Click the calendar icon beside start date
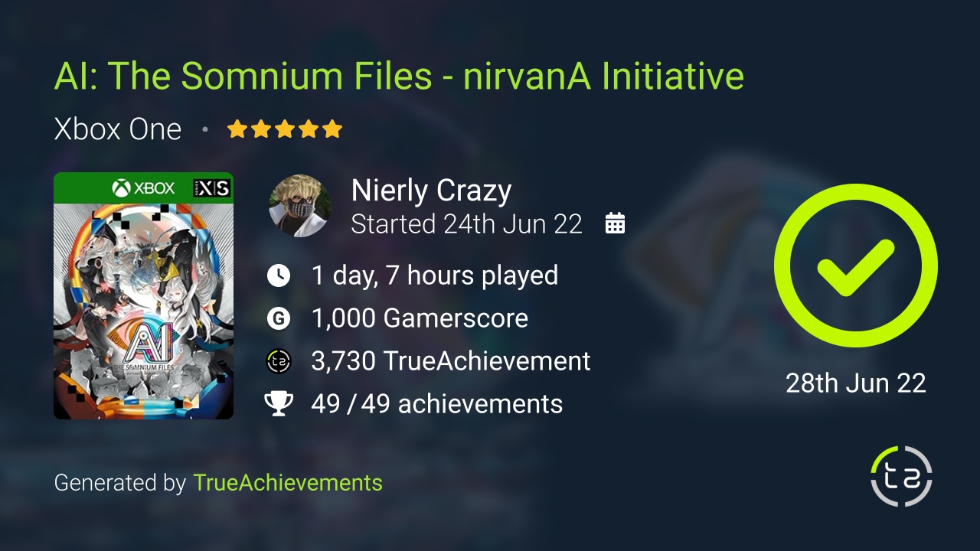 coord(615,223)
